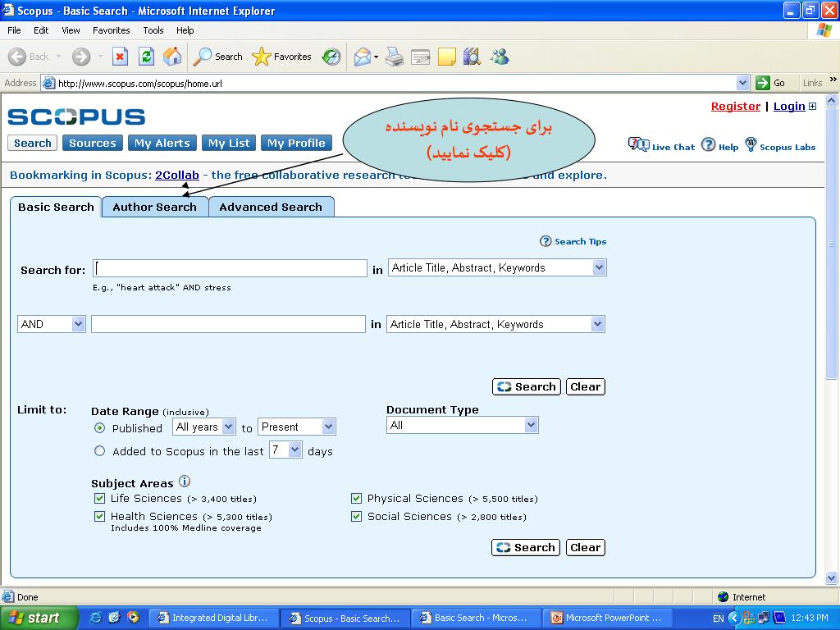This screenshot has height=630, width=840.
Task: Open Internet Explorer quick launch icon
Action: (95, 618)
